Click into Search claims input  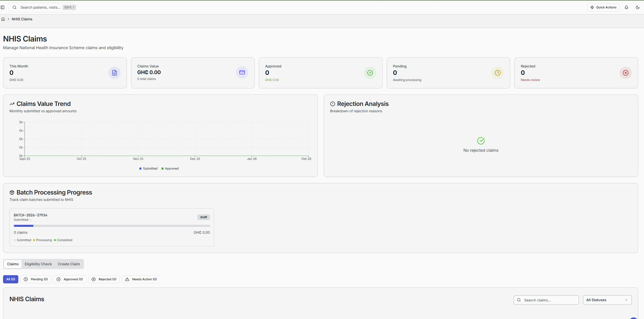click(546, 300)
